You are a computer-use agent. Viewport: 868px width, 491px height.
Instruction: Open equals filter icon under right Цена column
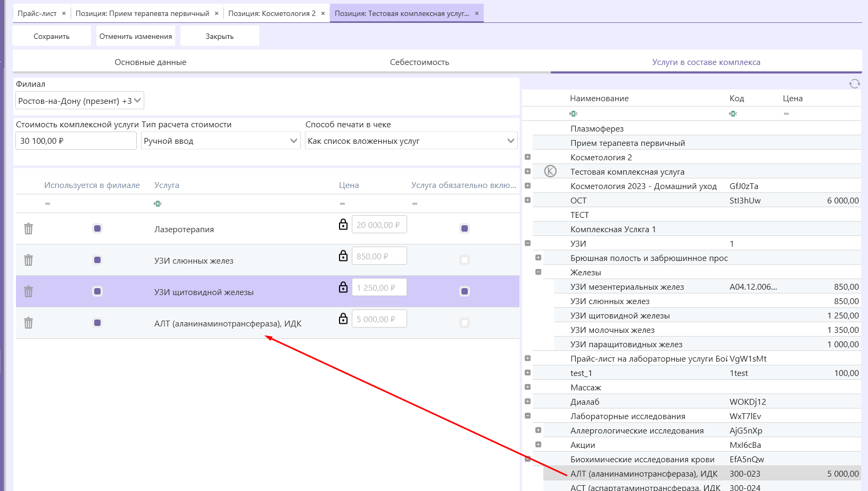click(786, 113)
